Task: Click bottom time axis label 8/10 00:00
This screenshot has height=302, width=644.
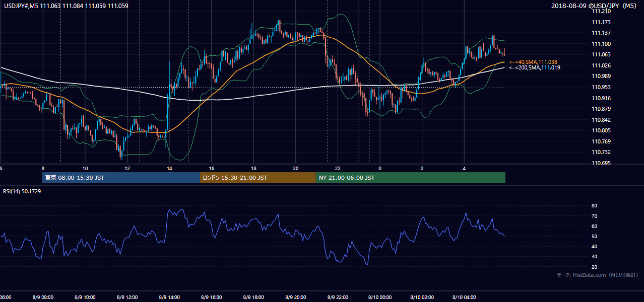Action: click(380, 297)
